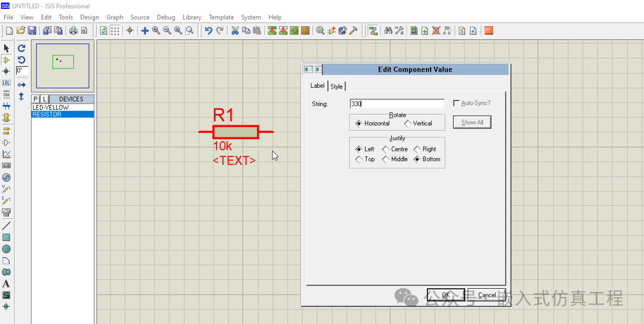Screen dimensions: 644x324
Task: Select Centre justify option
Action: [x=395, y=149]
